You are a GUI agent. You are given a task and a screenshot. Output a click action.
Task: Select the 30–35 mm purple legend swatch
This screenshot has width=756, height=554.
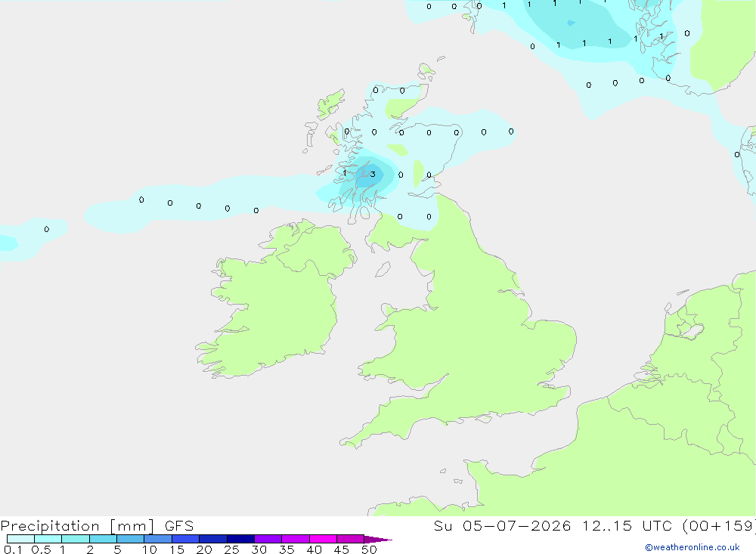268,539
